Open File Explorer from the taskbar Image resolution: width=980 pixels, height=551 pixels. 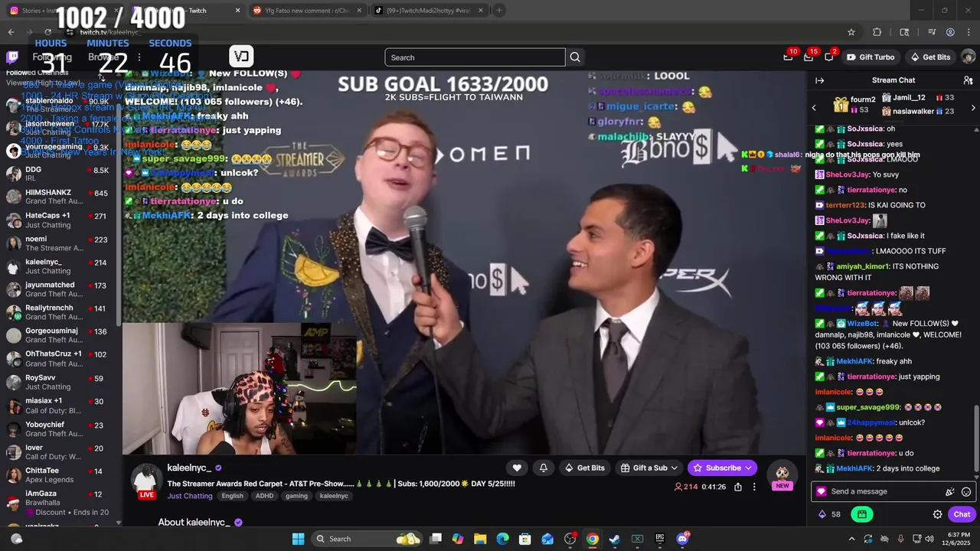(x=480, y=539)
